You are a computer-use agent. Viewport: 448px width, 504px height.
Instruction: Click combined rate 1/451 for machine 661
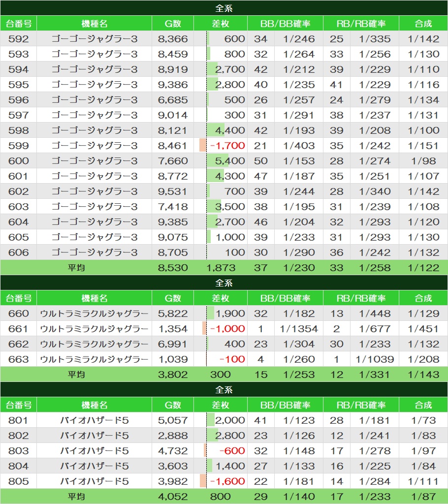click(x=423, y=329)
